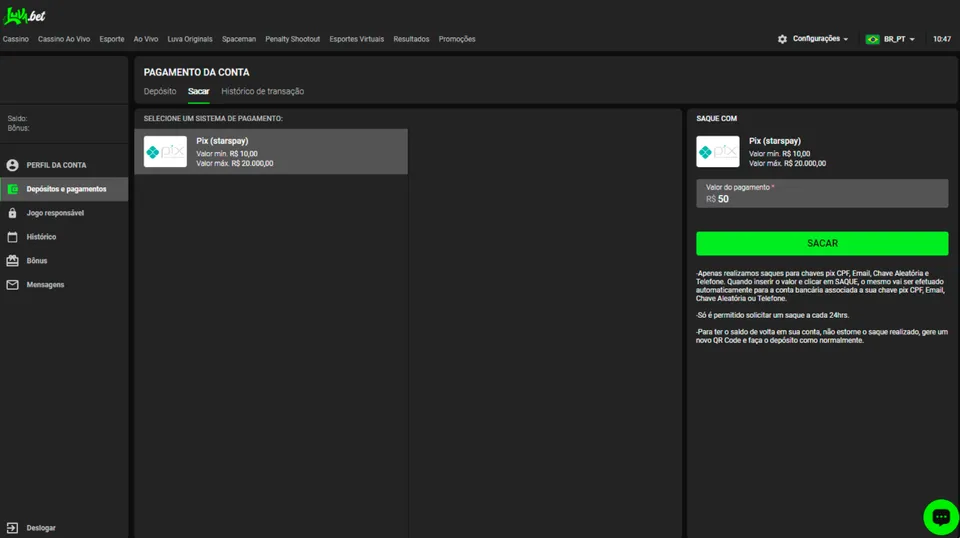Open the live chat support bubble
Screen dimensions: 960x538
[940, 517]
